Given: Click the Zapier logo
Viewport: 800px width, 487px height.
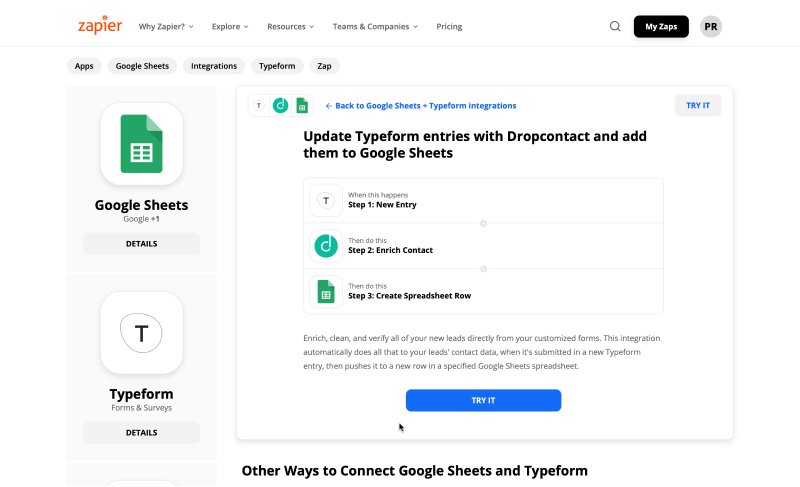Looking at the screenshot, I should click(100, 25).
